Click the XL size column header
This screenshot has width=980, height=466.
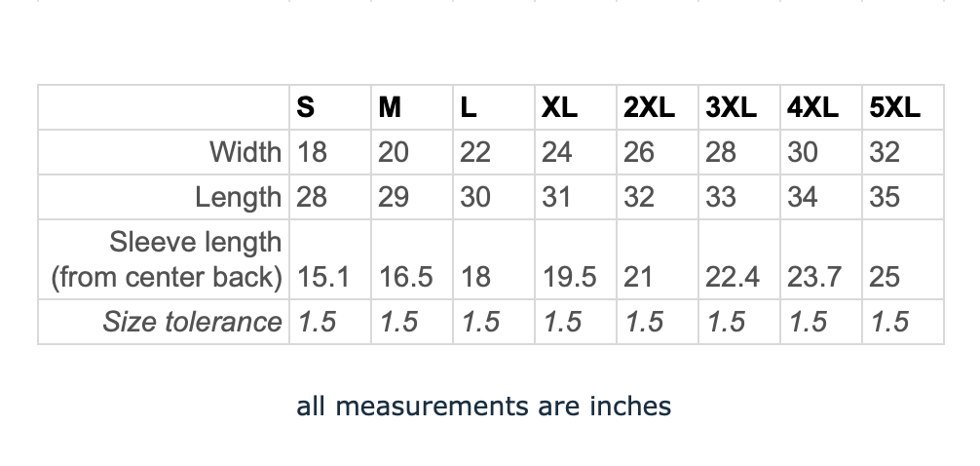tap(559, 107)
